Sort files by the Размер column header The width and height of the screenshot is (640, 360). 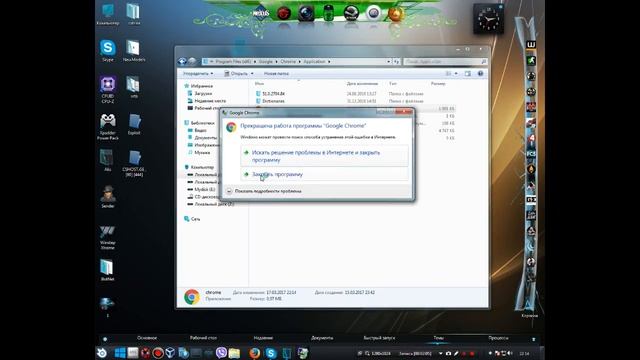pos(438,84)
